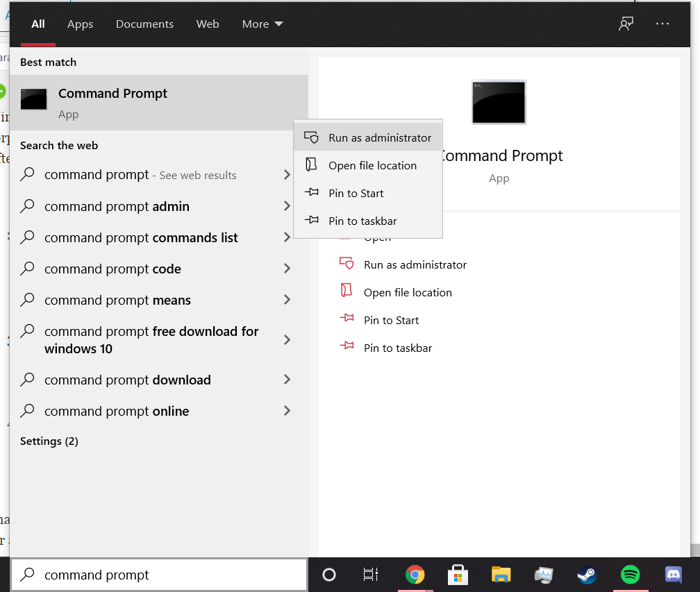This screenshot has height=592, width=700.
Task: Select Pin to taskbar in context menu
Action: tap(362, 221)
